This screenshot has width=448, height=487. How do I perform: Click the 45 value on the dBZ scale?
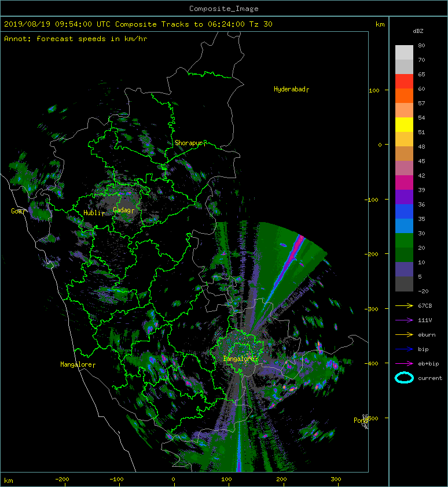[x=421, y=161]
